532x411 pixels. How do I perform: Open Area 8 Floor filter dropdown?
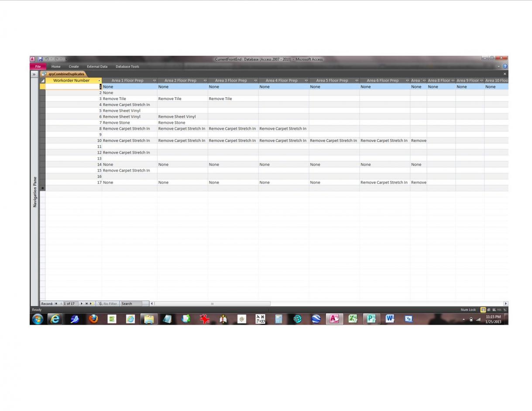[x=453, y=80]
